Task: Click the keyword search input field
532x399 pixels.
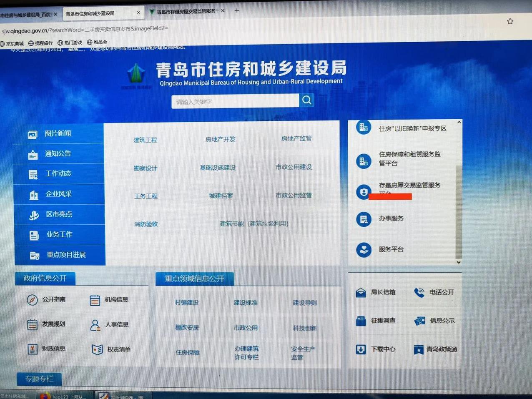Action: coord(236,101)
